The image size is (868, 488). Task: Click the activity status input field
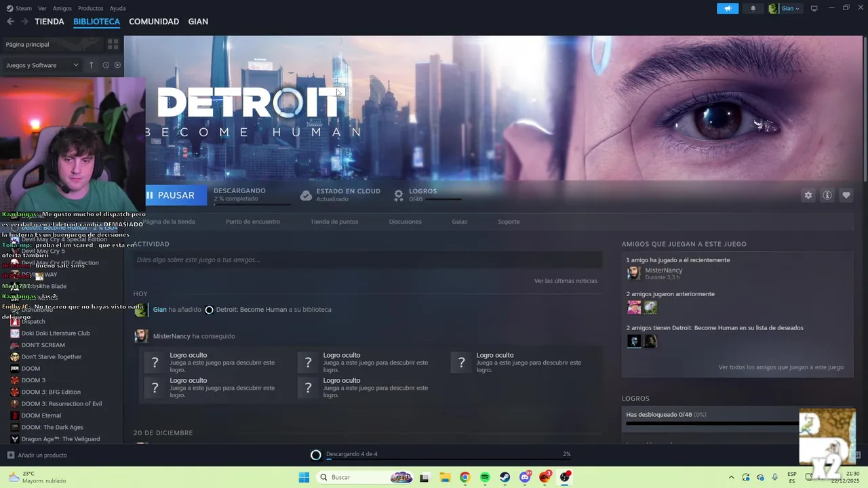[367, 260]
